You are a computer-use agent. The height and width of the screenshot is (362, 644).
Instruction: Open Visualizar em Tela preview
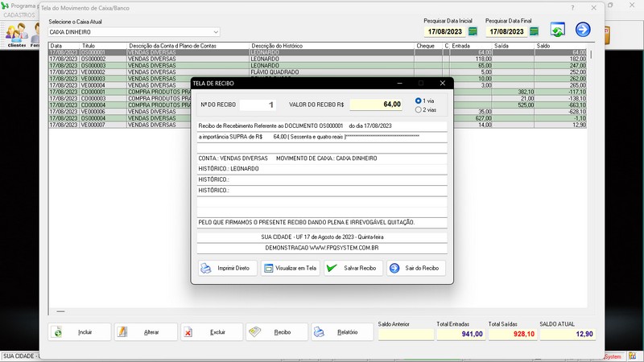tap(291, 268)
